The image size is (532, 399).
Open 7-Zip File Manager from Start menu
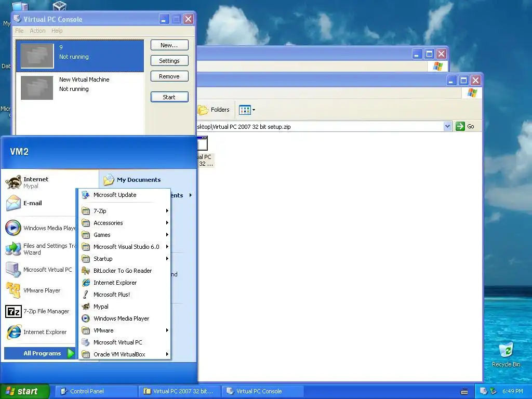pyautogui.click(x=41, y=311)
